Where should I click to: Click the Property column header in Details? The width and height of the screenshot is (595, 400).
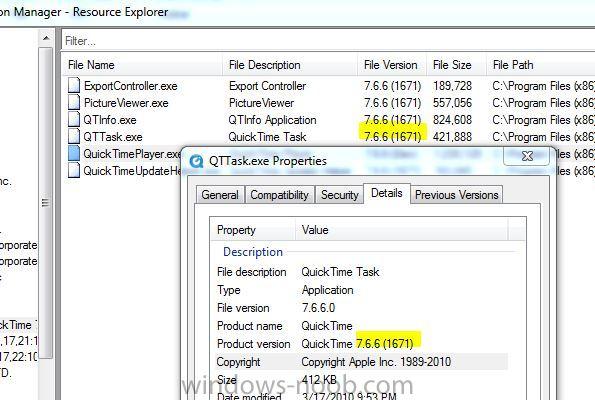tap(253, 230)
